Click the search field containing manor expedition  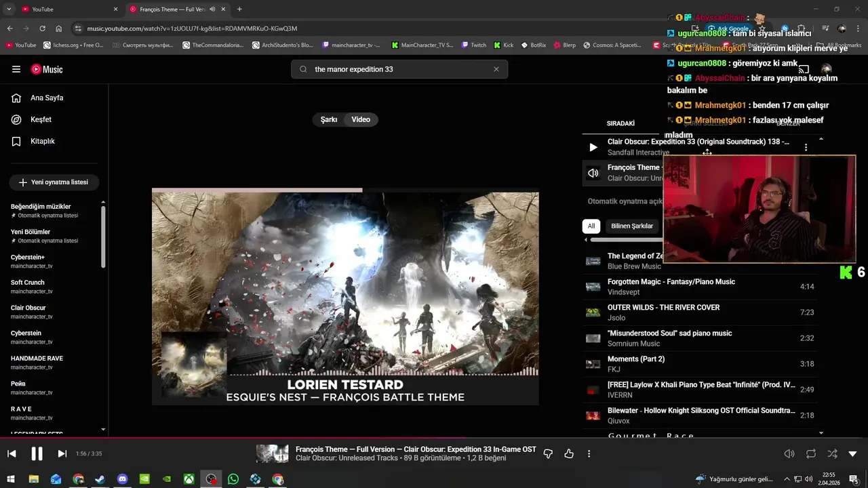tap(399, 69)
